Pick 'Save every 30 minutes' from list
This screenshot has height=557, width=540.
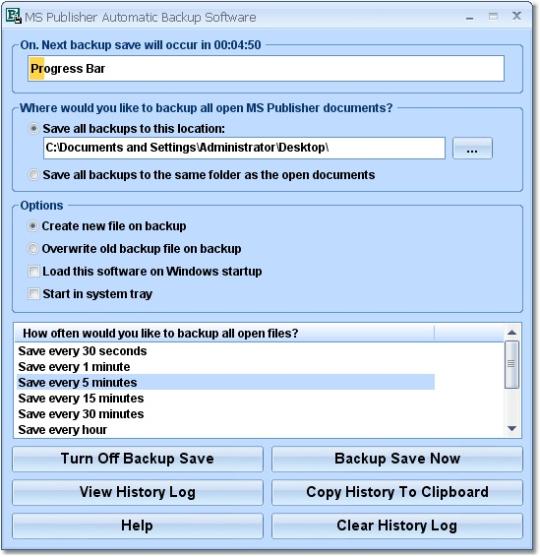pos(226,414)
